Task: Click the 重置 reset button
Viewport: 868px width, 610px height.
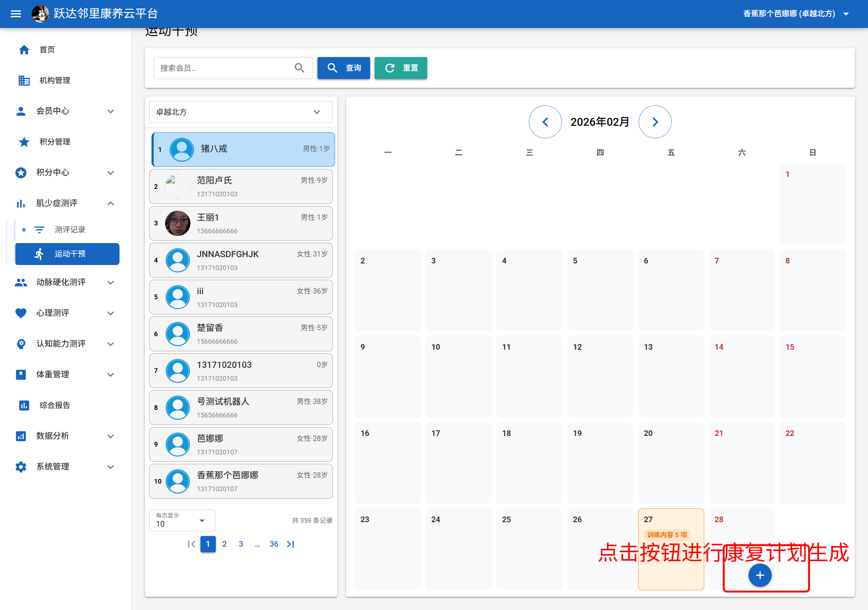Action: [x=401, y=68]
